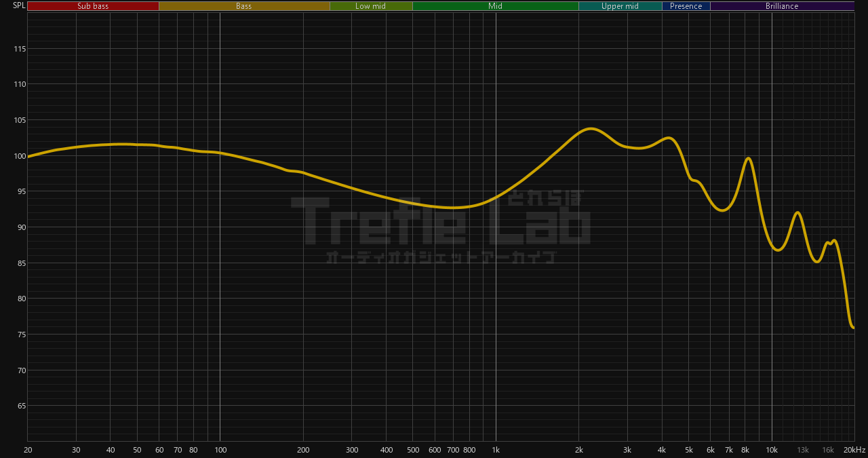Click the 5k frequency axis label
Screen dimensions: 868x458
point(689,450)
